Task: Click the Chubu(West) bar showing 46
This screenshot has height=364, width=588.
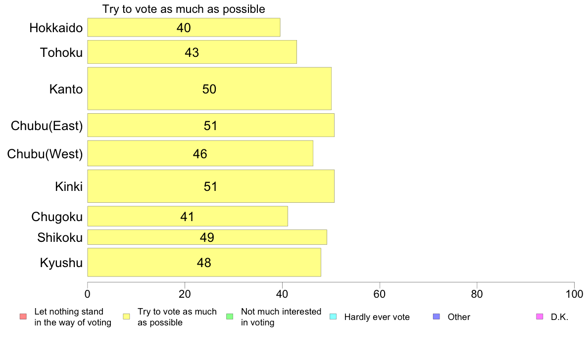Action: (200, 153)
